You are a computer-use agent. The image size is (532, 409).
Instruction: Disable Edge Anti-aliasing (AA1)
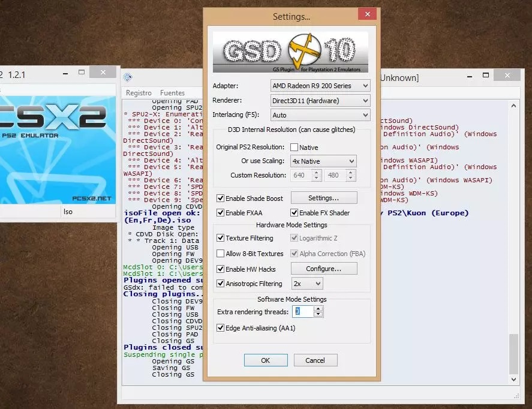tap(221, 327)
